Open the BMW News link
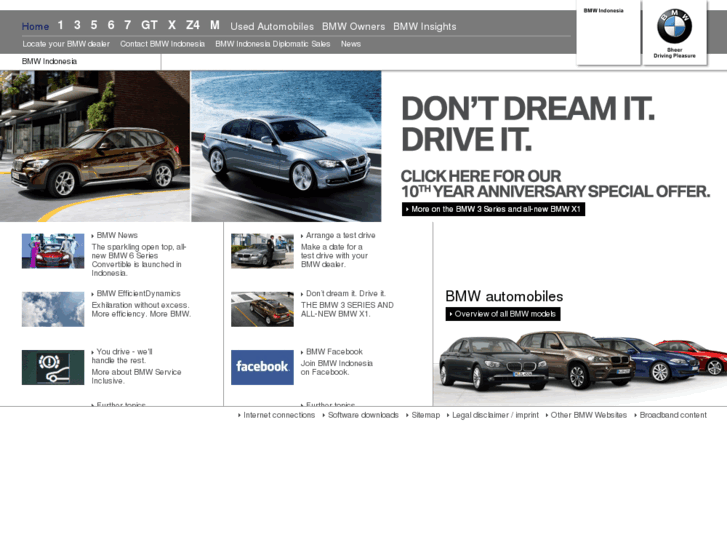This screenshot has height=545, width=727. pyautogui.click(x=117, y=235)
